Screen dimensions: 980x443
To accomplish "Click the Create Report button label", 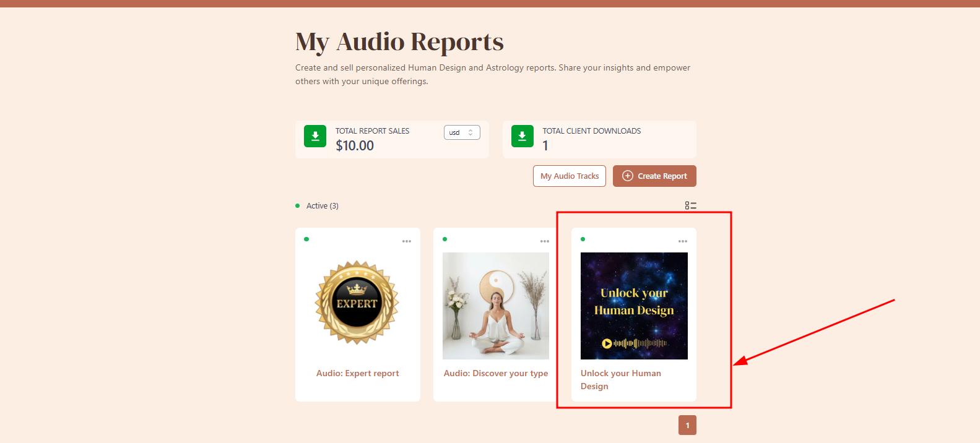I will [662, 176].
